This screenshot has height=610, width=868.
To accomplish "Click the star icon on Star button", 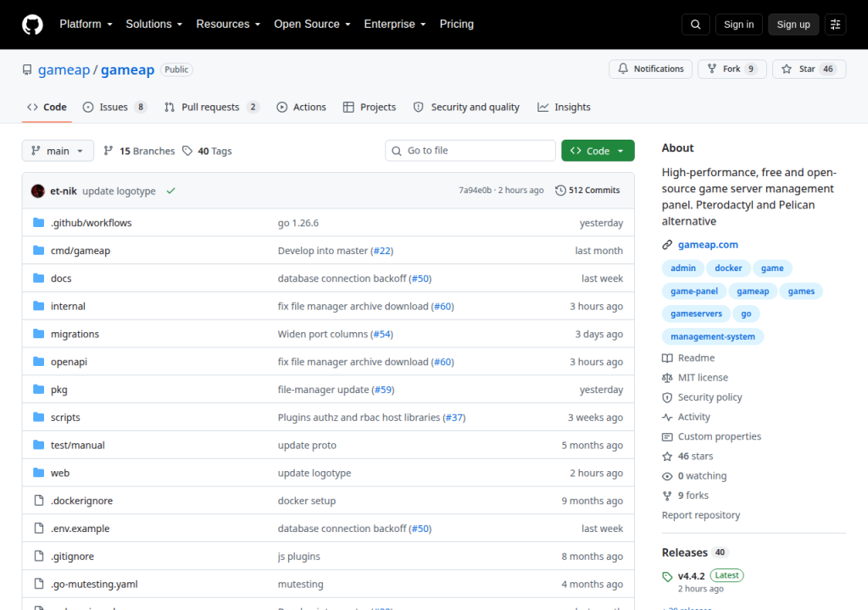I will [x=787, y=69].
